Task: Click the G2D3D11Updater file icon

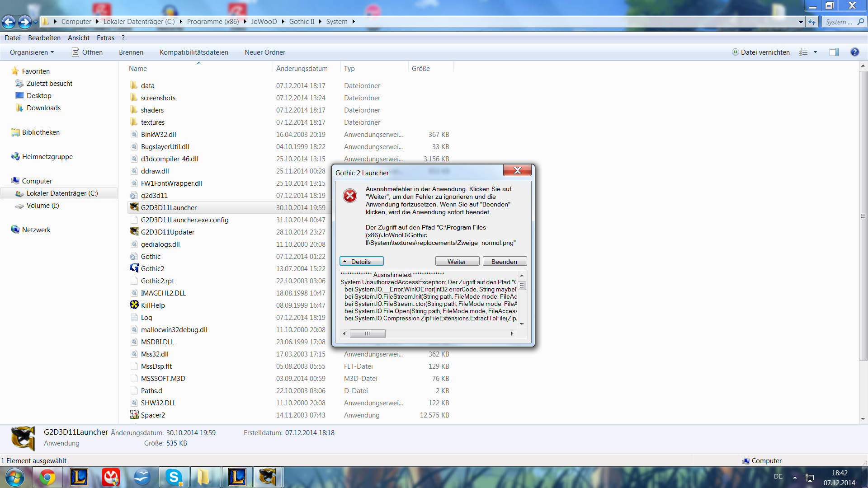Action: (134, 232)
